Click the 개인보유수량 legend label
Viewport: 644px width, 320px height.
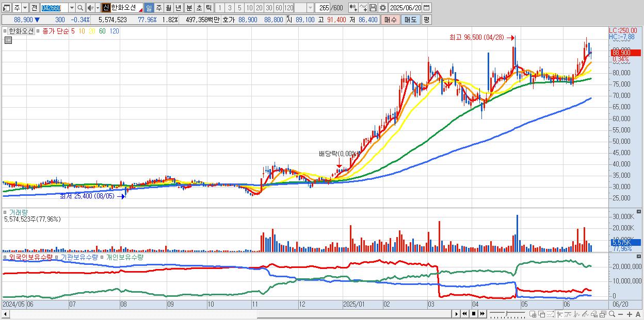pyautogui.click(x=125, y=257)
